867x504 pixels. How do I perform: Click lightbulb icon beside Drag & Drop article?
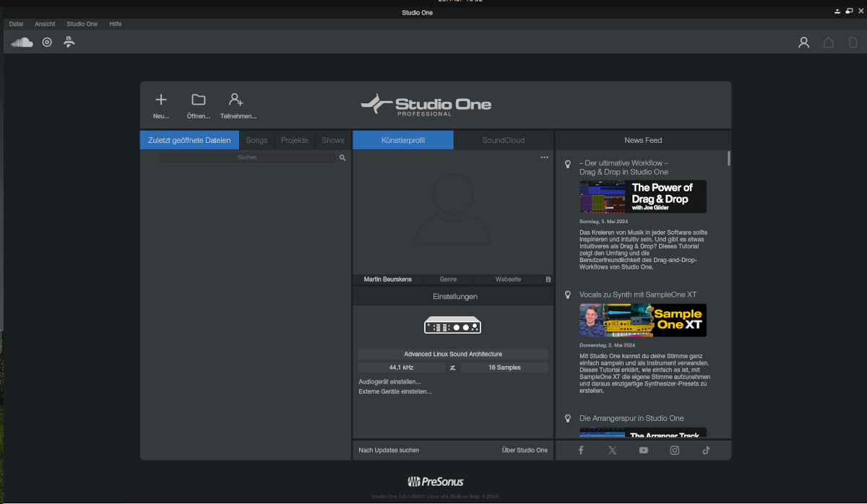pyautogui.click(x=568, y=165)
